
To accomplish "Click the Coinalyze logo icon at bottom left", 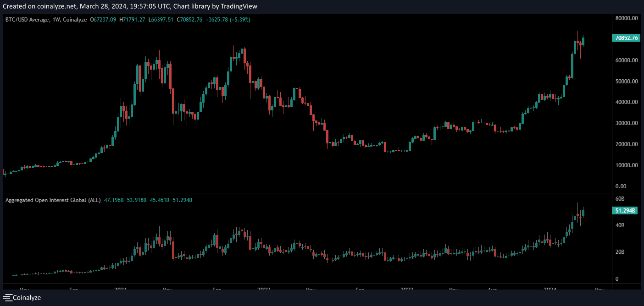I will [x=7, y=298].
